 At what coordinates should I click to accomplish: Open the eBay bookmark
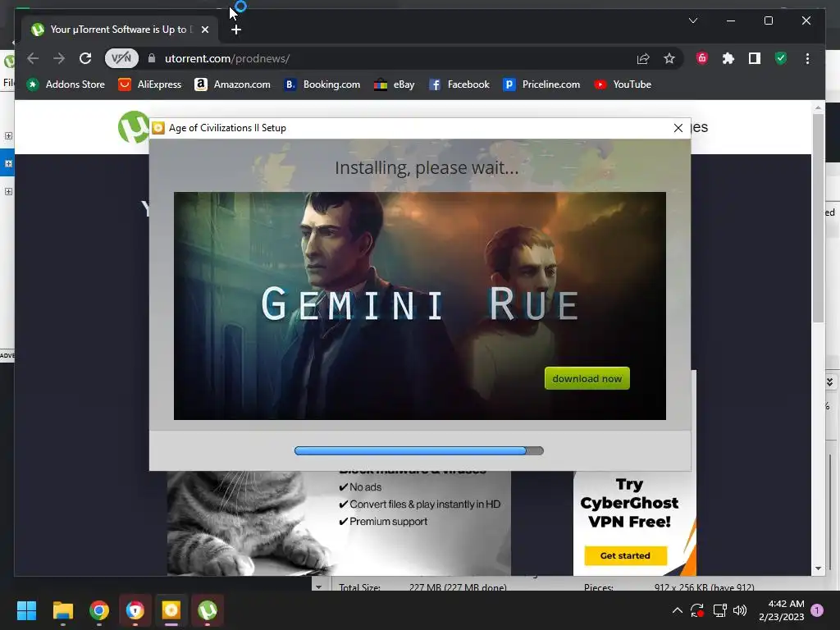pos(395,84)
